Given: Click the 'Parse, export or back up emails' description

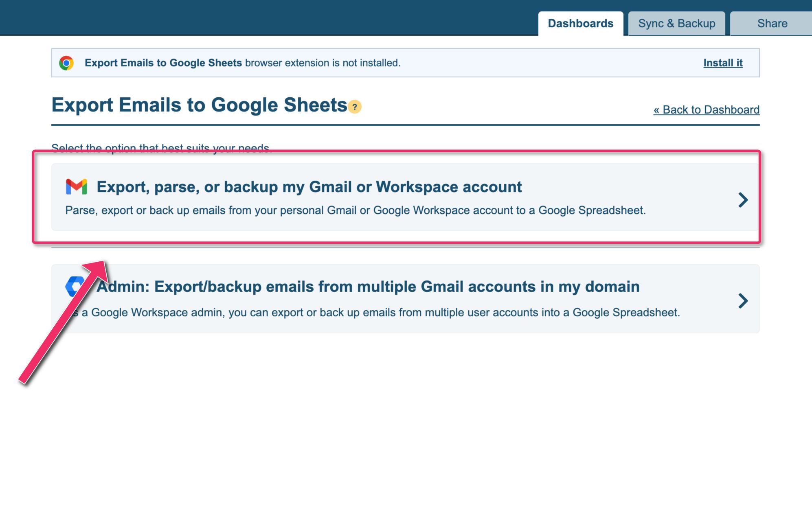Looking at the screenshot, I should tap(355, 210).
